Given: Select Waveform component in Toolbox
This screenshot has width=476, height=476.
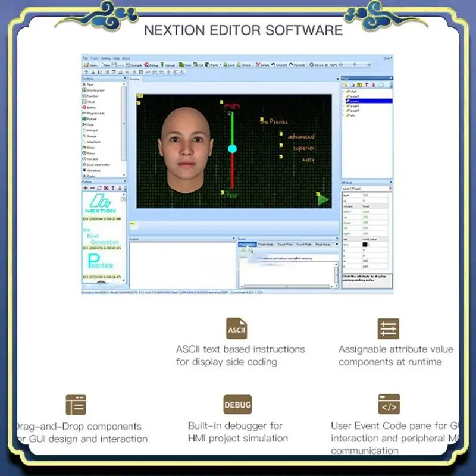Looking at the screenshot, I should pos(92,142).
